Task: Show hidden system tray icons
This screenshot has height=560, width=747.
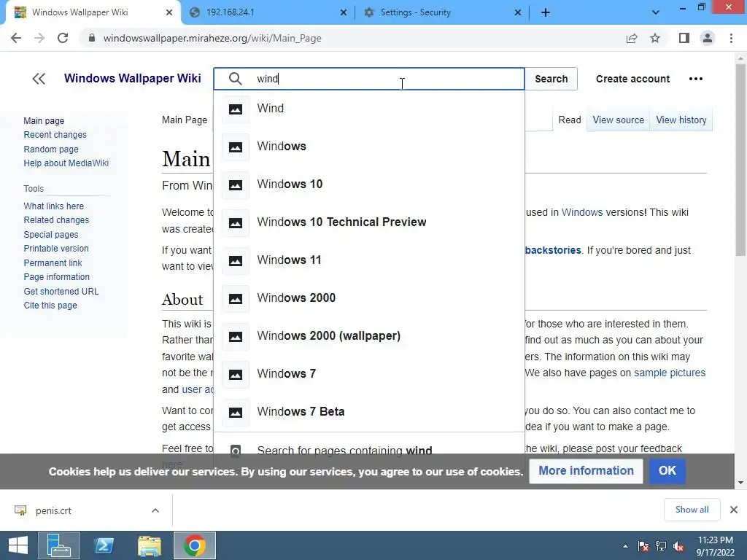Action: point(625,546)
